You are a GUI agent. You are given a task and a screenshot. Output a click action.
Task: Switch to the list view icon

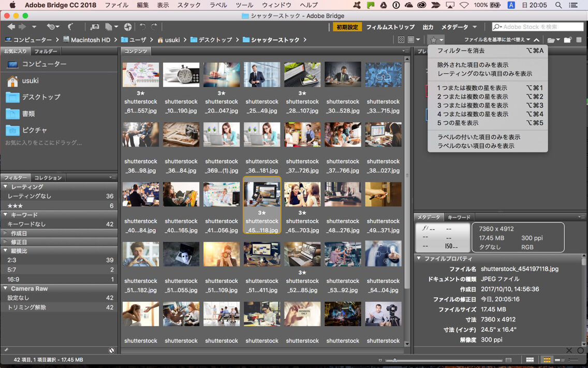coord(573,360)
